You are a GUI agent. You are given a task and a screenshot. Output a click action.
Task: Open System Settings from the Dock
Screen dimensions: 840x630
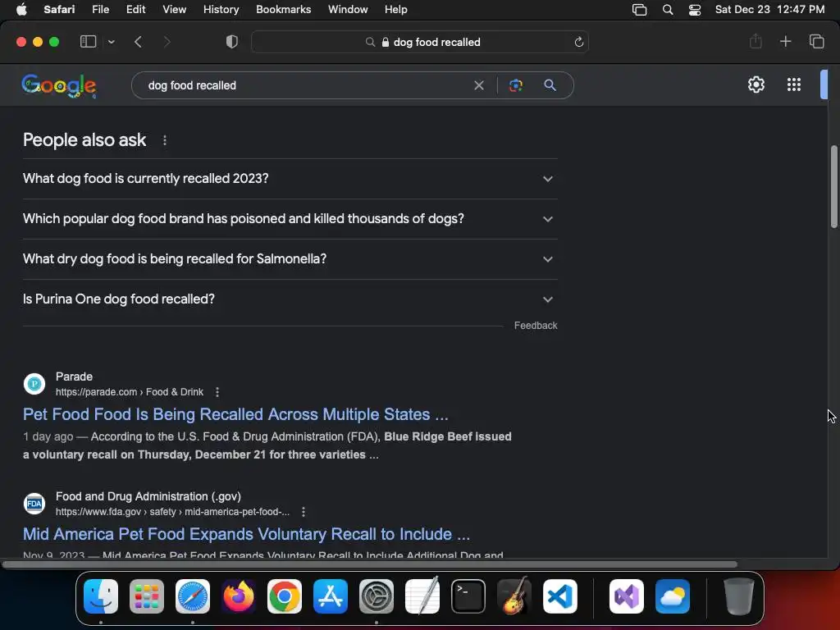coord(377,596)
